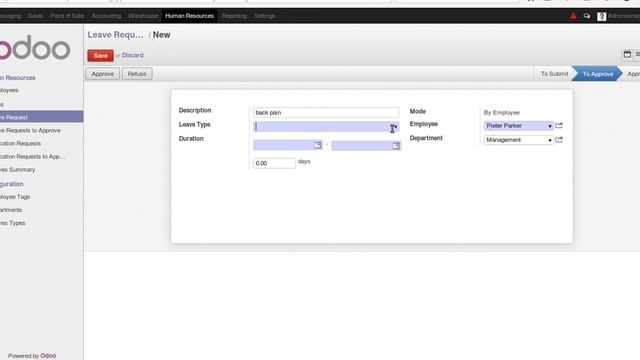The image size is (640, 360).
Task: Expand the Employee dropdown arrow
Action: (x=550, y=126)
